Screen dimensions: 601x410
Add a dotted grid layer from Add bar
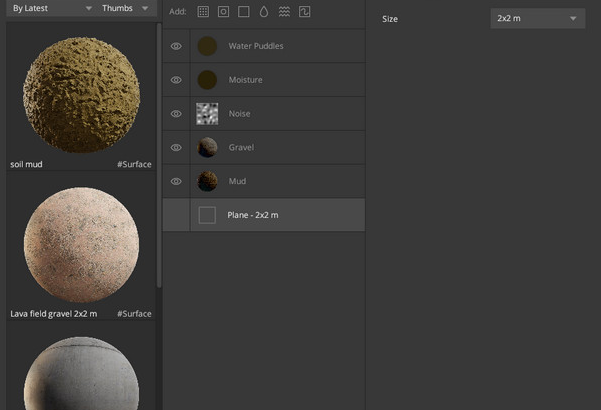(x=203, y=11)
